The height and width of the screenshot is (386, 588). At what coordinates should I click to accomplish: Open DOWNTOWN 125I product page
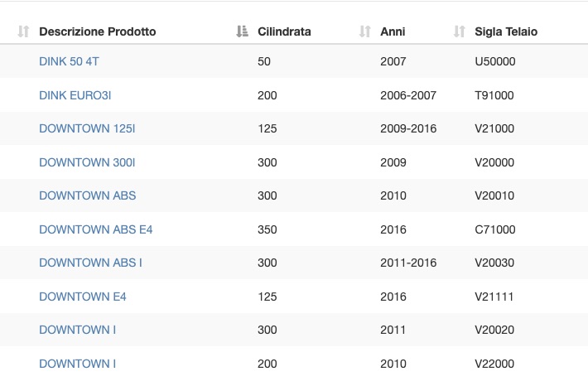coord(87,128)
